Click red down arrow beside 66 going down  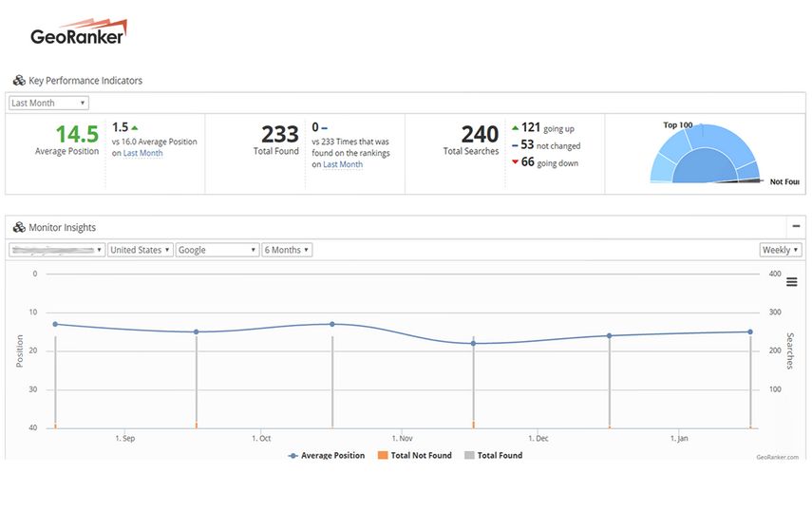516,162
